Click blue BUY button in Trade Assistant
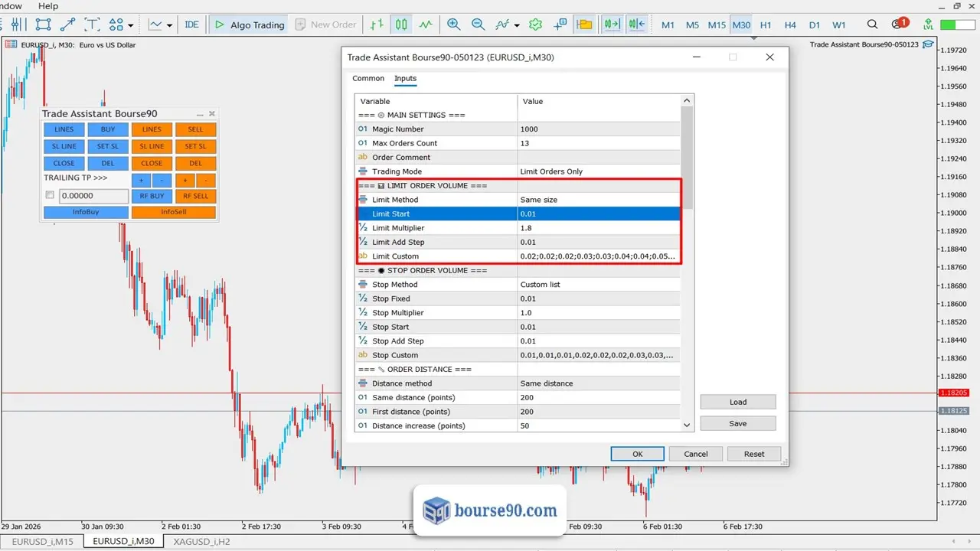The height and width of the screenshot is (551, 980). pyautogui.click(x=108, y=129)
